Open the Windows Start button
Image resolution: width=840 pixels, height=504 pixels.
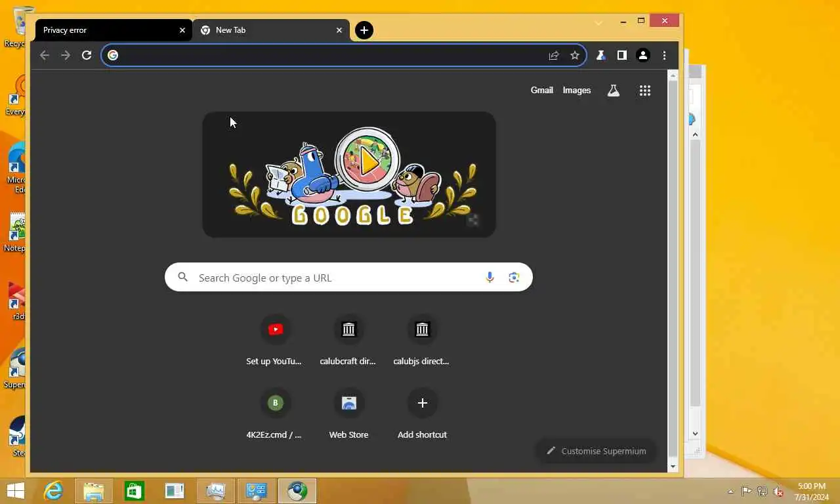pos(15,490)
